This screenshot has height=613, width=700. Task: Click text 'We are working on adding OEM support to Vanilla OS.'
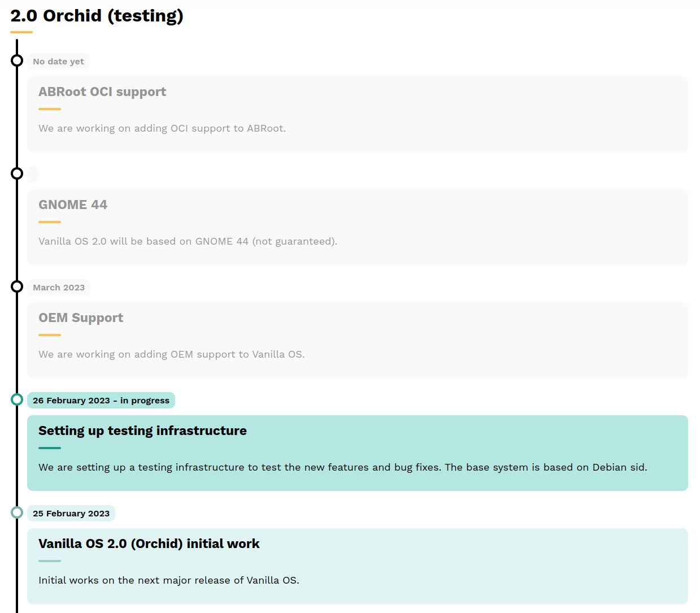tap(172, 354)
